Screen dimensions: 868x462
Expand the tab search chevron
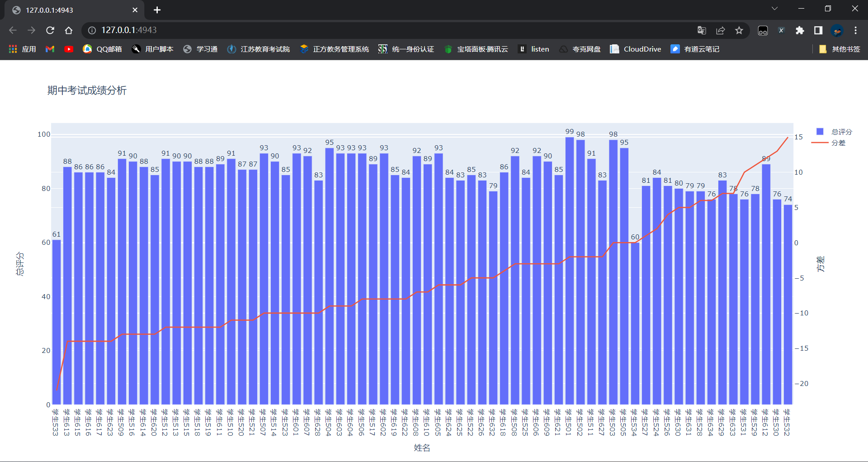coord(774,9)
